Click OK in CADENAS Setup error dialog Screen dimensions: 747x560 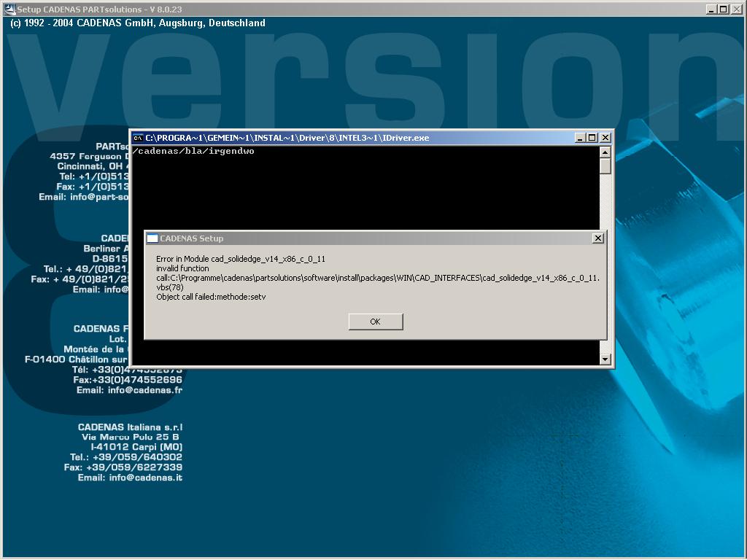pyautogui.click(x=376, y=322)
